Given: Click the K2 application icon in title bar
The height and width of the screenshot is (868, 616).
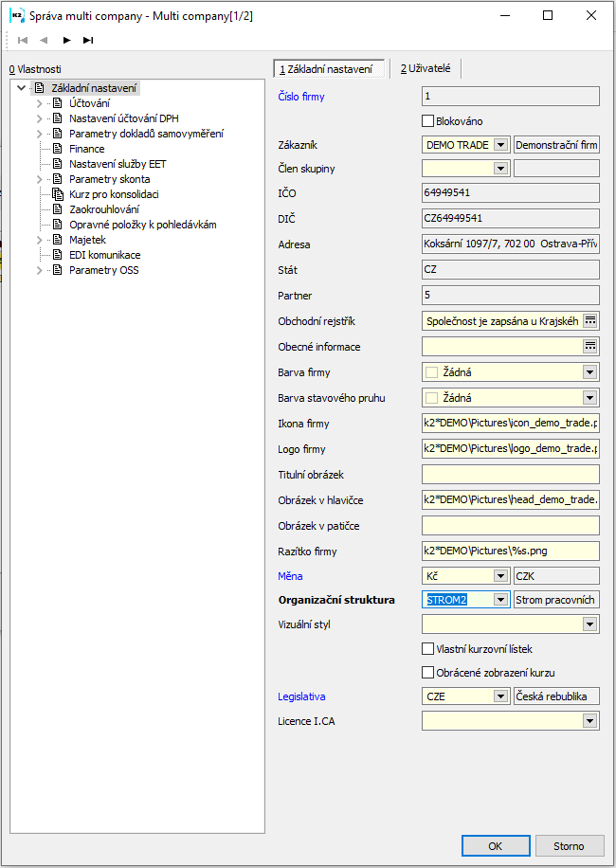Looking at the screenshot, I should click(x=17, y=15).
